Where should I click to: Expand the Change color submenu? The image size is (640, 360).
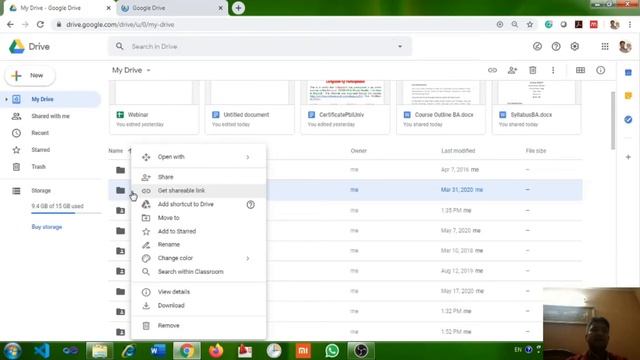point(247,258)
